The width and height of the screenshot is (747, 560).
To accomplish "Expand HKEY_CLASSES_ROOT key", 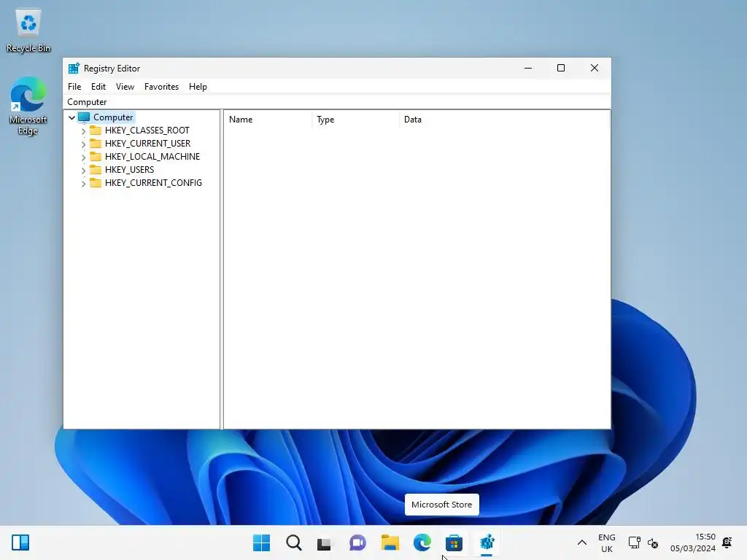I will pyautogui.click(x=83, y=131).
